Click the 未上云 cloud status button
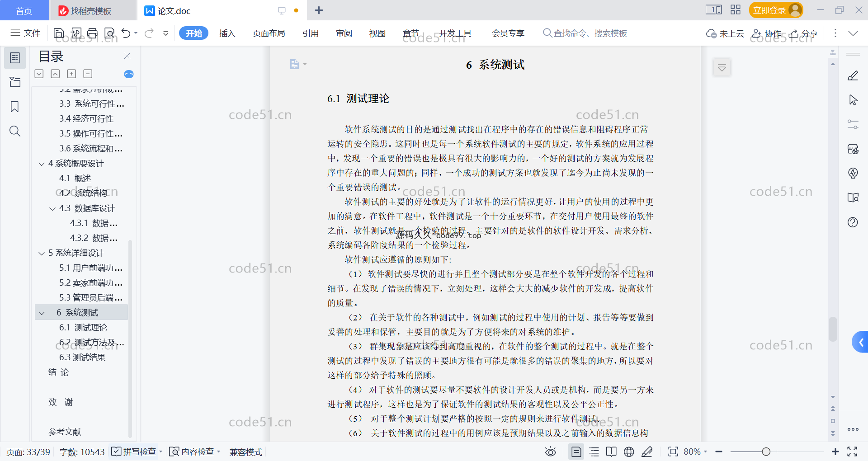 [725, 33]
